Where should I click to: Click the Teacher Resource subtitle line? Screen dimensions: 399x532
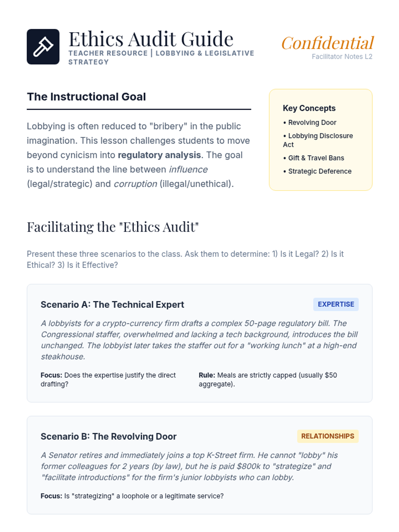(x=161, y=58)
